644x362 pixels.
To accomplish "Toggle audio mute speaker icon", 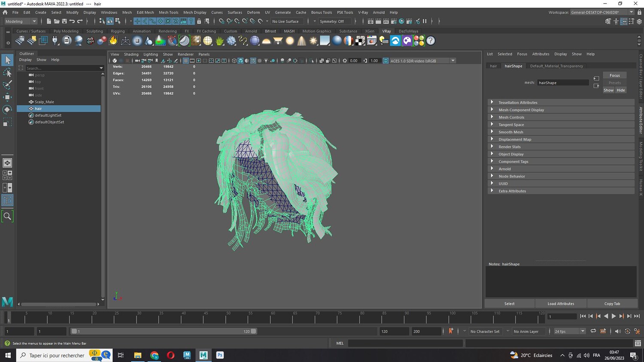I will coord(617,331).
